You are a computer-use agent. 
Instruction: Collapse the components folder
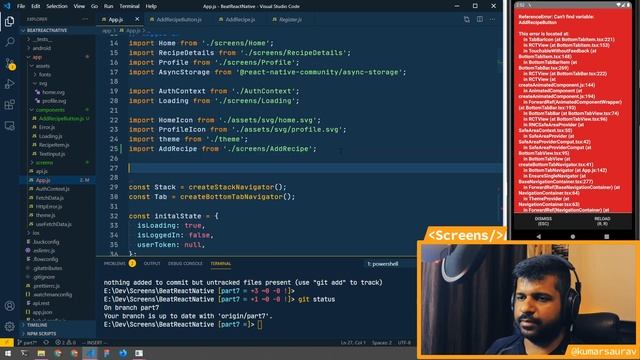click(x=50, y=110)
